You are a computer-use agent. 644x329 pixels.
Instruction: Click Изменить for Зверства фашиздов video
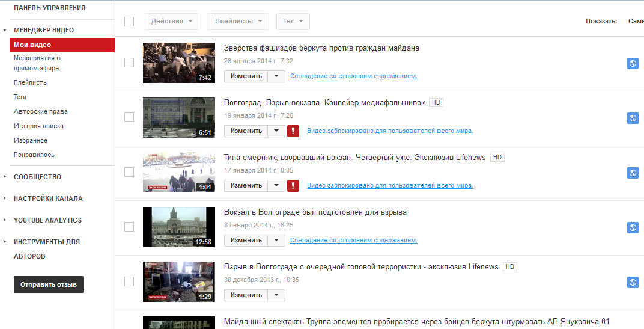[246, 76]
